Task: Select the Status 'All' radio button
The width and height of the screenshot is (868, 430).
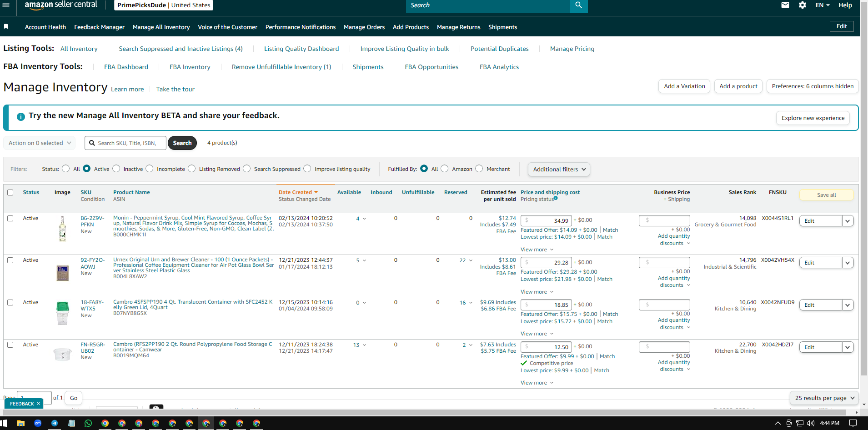Action: click(x=66, y=169)
